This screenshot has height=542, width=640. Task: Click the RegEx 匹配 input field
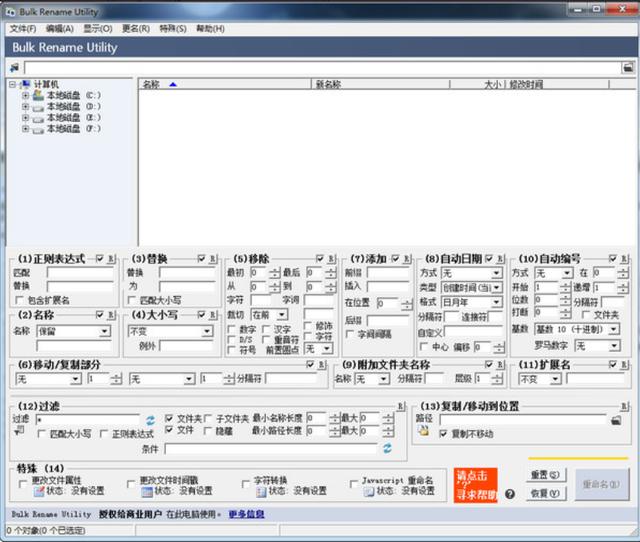point(80,273)
